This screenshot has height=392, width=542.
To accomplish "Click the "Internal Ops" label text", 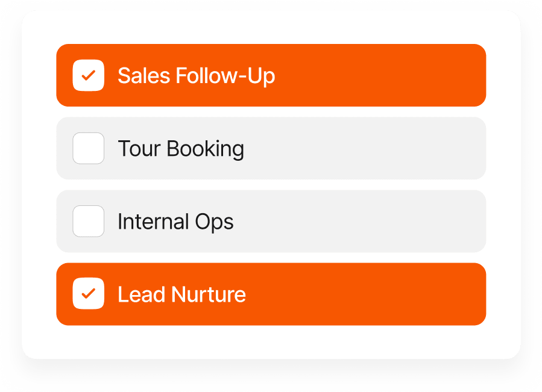I will pos(175,222).
